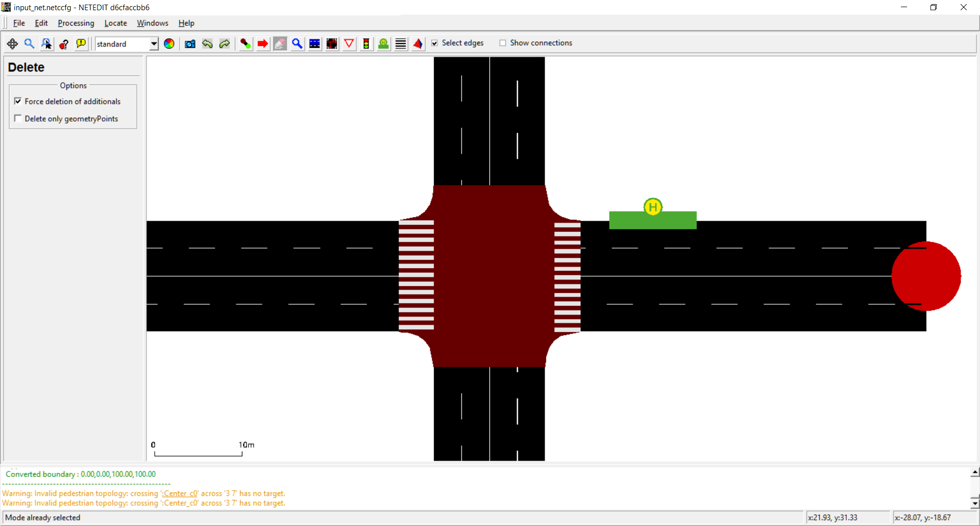Click the yellow bus stop H sign
980x526 pixels.
click(653, 207)
